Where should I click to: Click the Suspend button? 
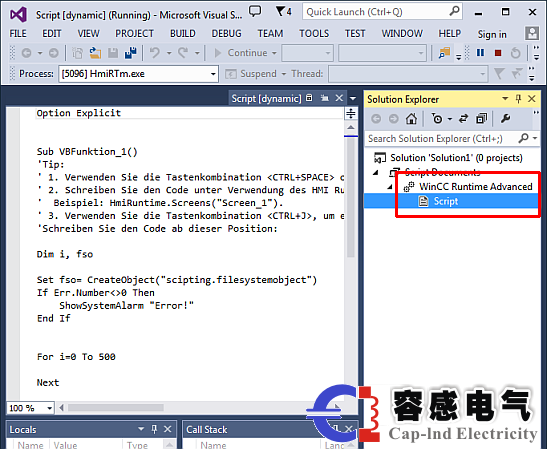(x=250, y=74)
